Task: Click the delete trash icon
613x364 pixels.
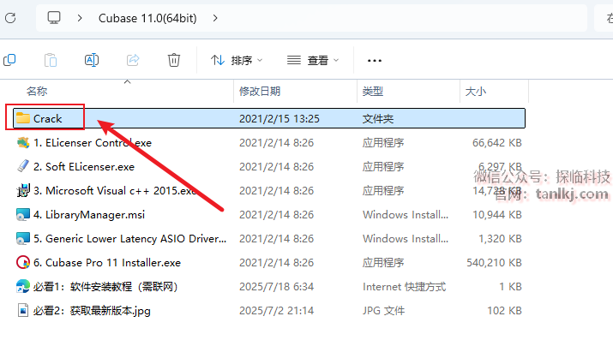Action: [174, 60]
